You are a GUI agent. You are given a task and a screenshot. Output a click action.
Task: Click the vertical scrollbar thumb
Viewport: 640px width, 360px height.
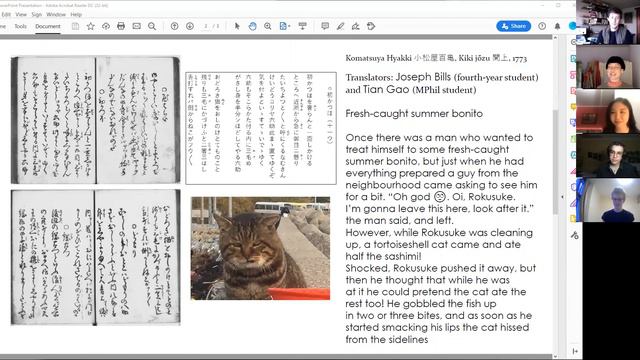tap(555, 161)
